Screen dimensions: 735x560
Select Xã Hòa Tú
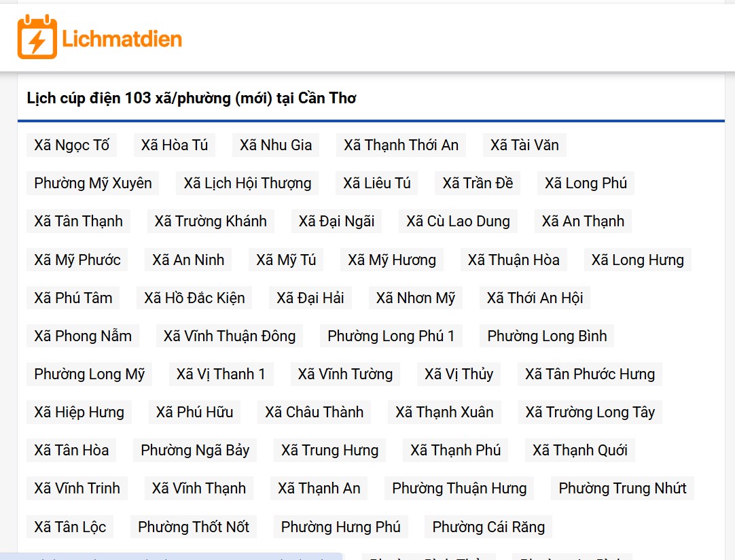[175, 145]
